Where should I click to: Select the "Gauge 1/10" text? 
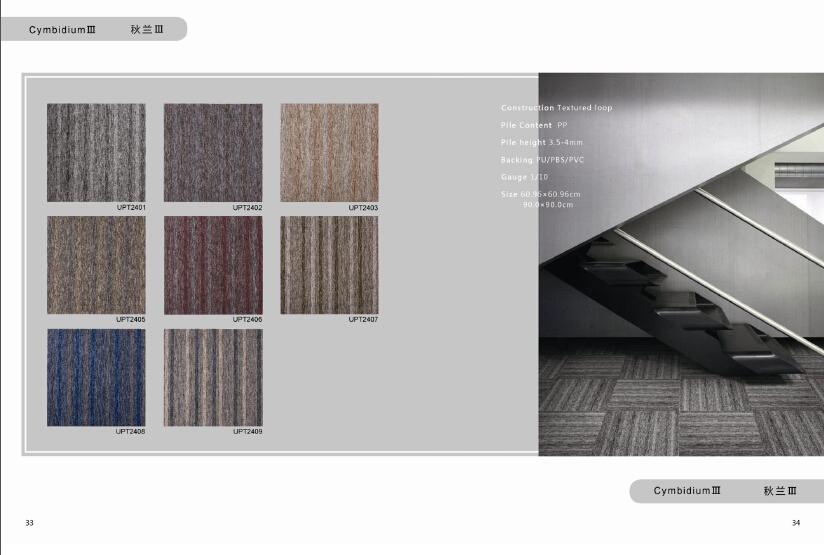point(525,177)
